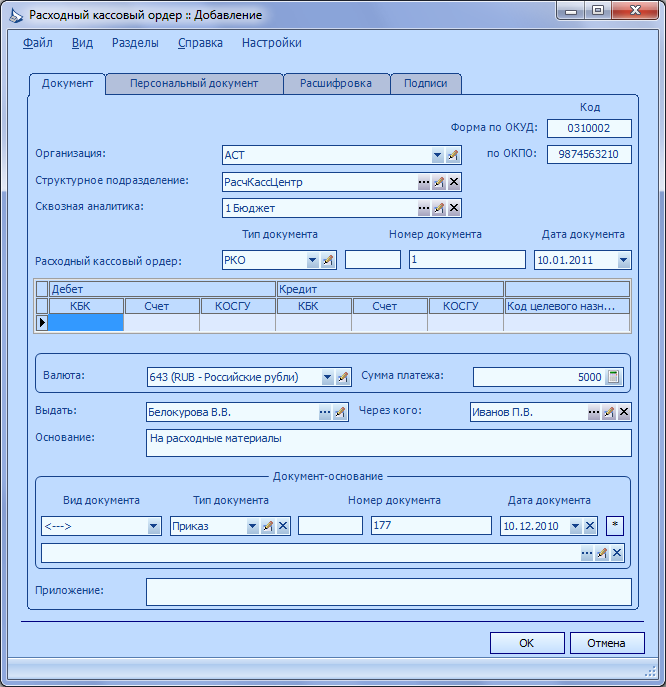Click the Отмена button
666x687 pixels.
pyautogui.click(x=606, y=643)
